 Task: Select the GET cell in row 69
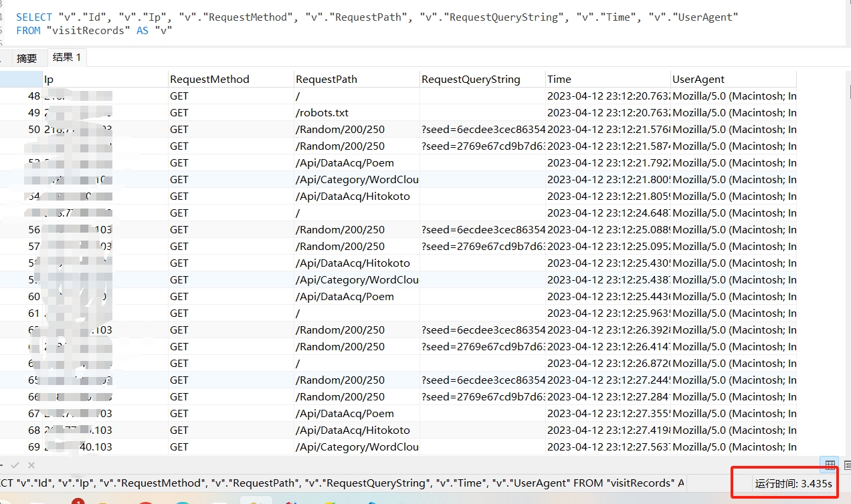point(231,447)
